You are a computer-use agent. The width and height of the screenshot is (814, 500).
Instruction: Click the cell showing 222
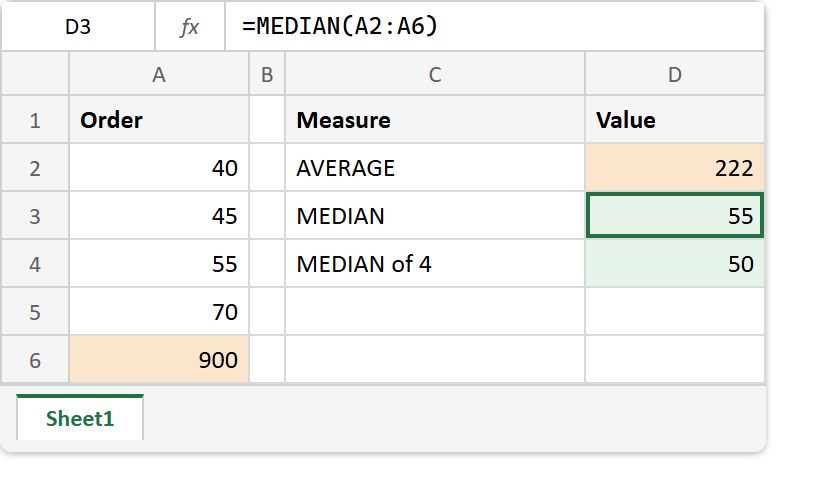tap(674, 168)
